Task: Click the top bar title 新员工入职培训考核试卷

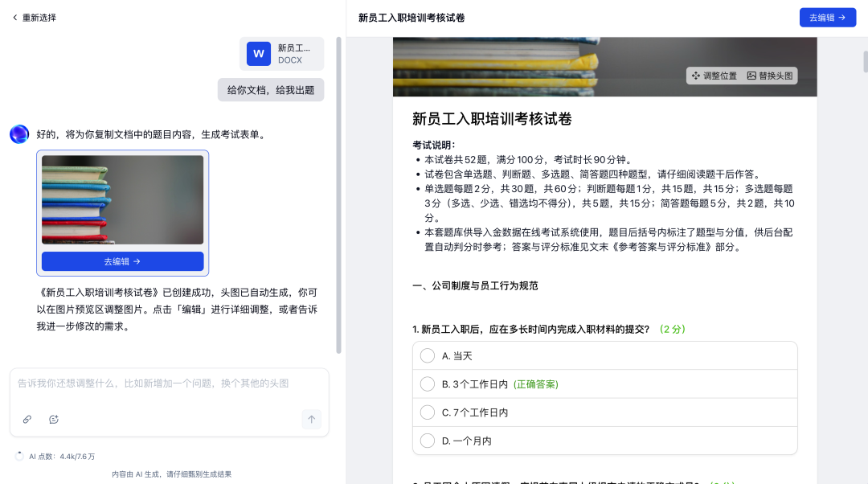Action: (411, 18)
